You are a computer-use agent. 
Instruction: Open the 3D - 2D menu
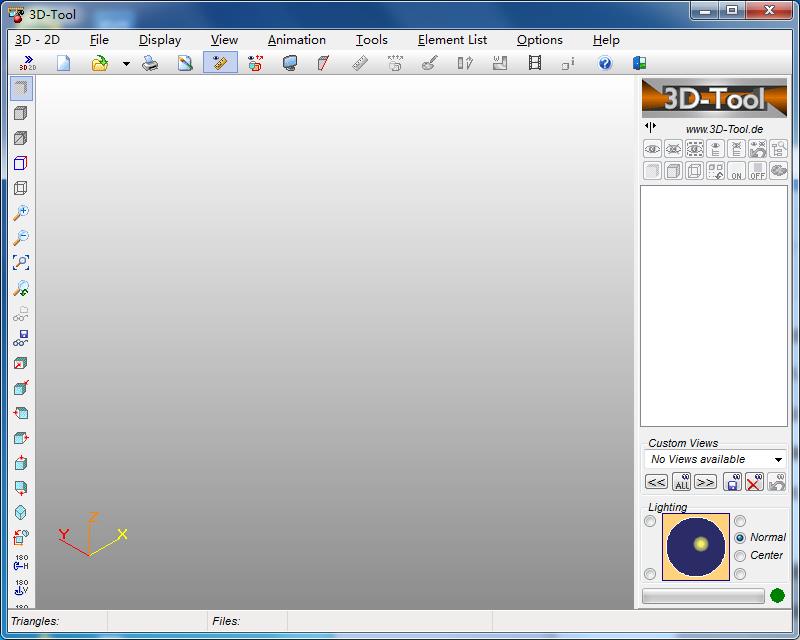pyautogui.click(x=37, y=40)
